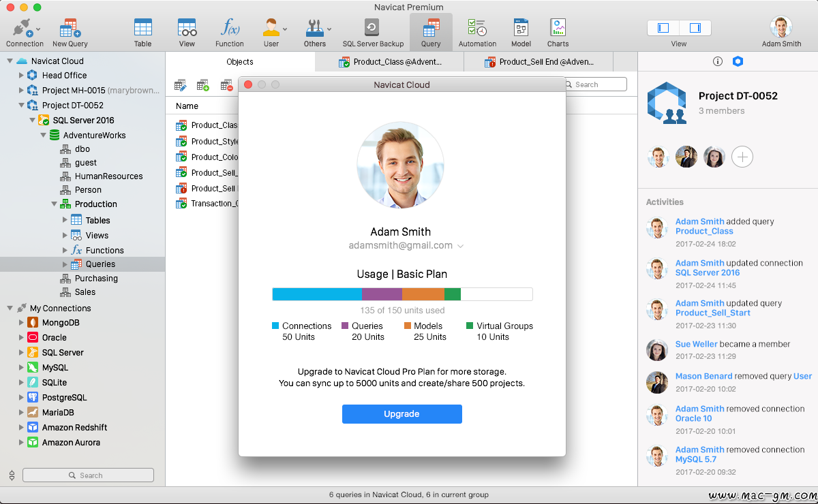
Task: Collapse the Navicat Cloud tree node
Action: point(10,61)
